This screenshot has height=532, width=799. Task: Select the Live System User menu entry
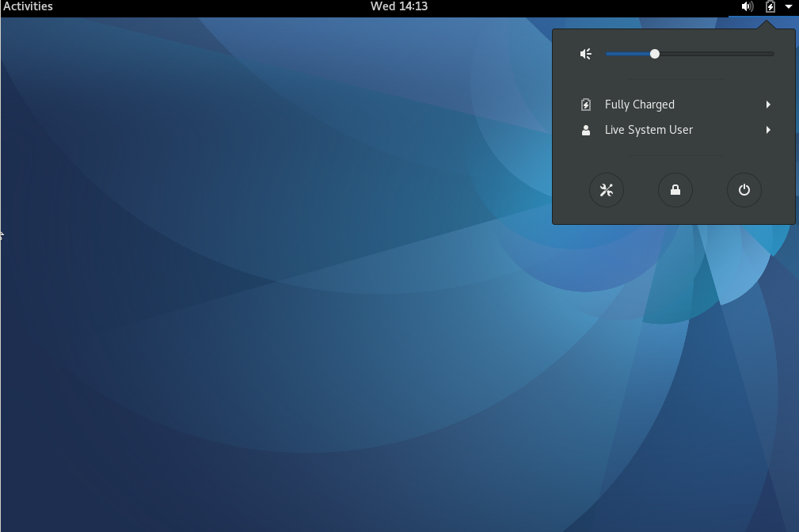[x=649, y=129]
